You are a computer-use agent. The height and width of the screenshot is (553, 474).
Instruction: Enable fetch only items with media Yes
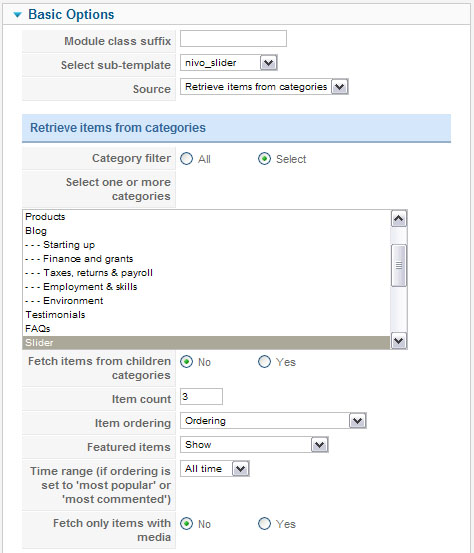pyautogui.click(x=264, y=524)
